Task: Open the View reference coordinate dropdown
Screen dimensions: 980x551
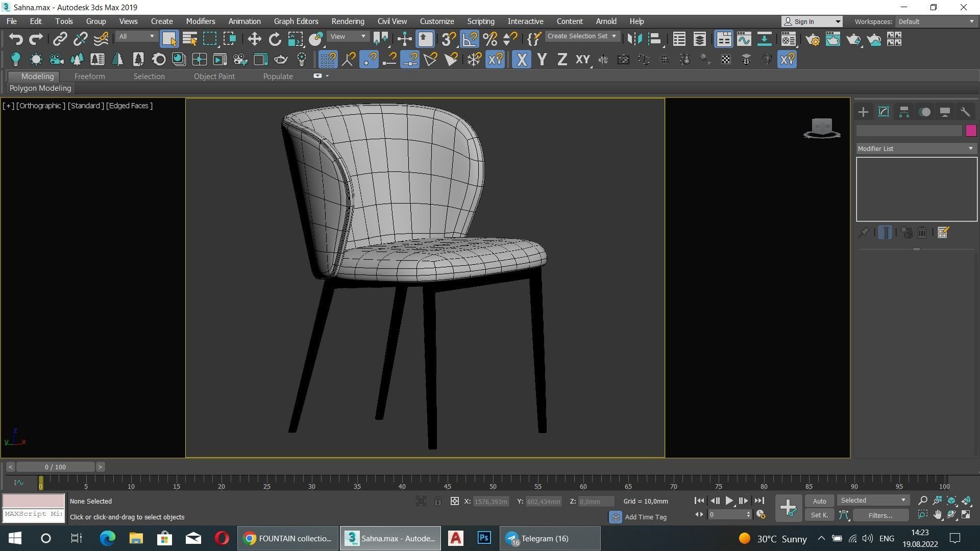Action: click(348, 37)
